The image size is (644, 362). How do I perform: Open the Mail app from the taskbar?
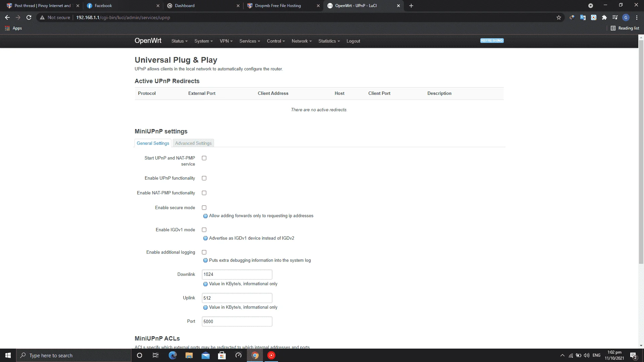tap(205, 355)
